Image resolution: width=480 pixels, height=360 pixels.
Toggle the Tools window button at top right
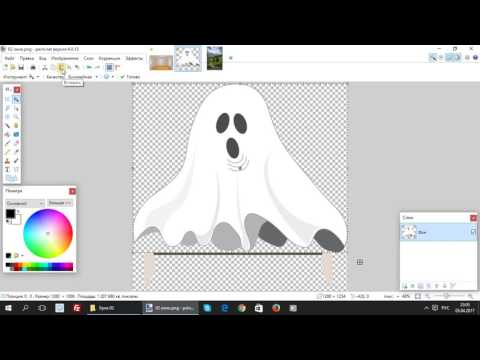tap(433, 57)
